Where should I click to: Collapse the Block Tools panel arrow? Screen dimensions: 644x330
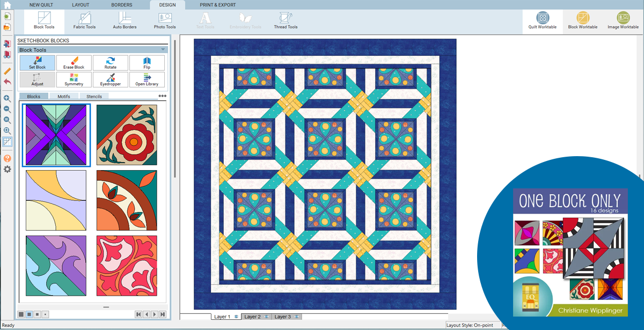[x=163, y=50]
